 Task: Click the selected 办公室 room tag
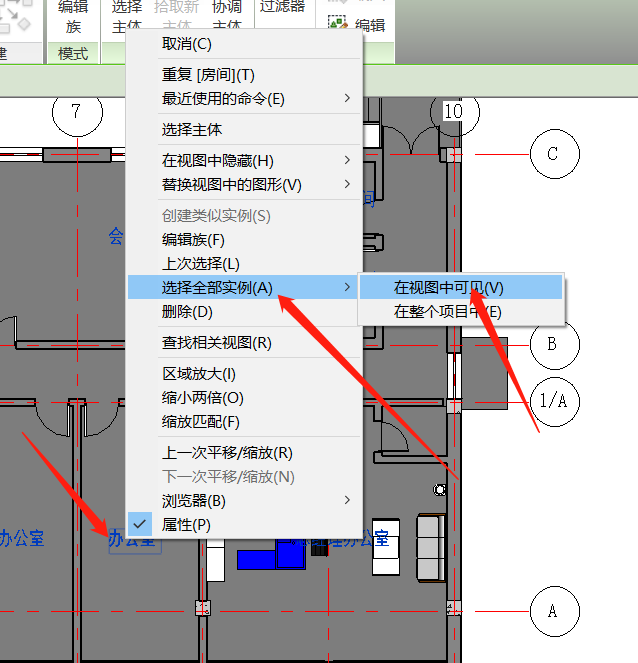click(x=133, y=540)
